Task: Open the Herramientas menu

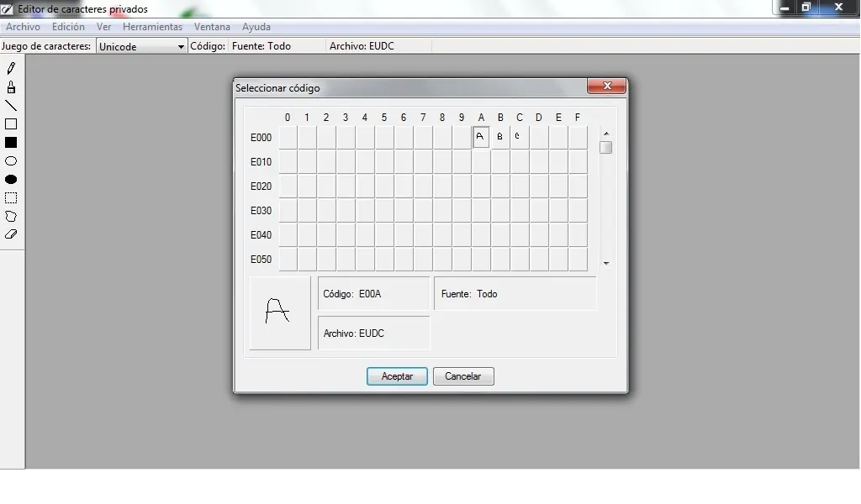Action: click(x=152, y=27)
